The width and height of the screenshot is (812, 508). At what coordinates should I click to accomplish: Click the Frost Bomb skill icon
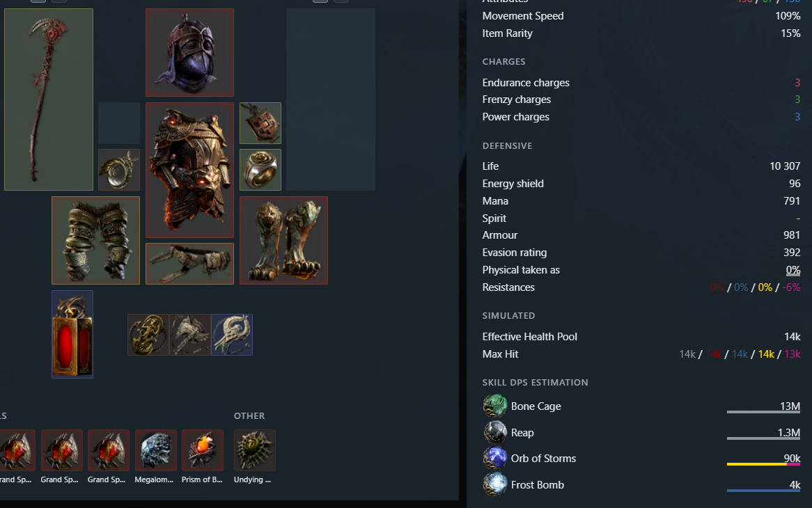[x=495, y=485]
